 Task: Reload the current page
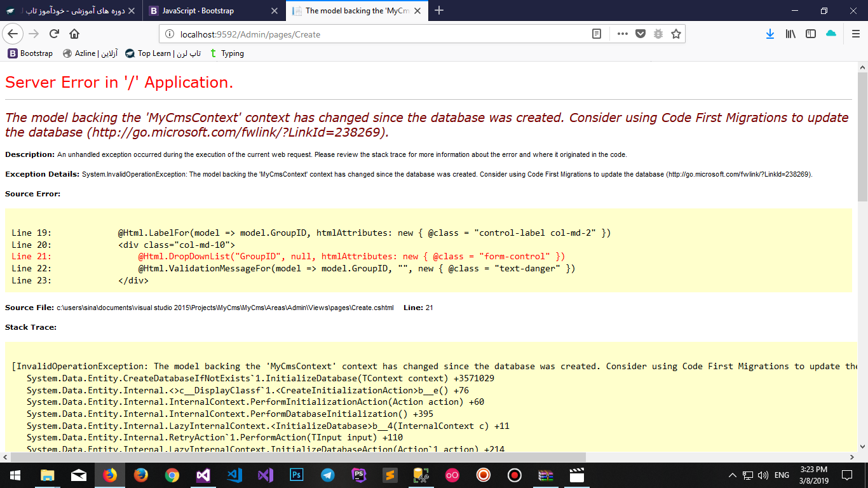pyautogui.click(x=54, y=34)
